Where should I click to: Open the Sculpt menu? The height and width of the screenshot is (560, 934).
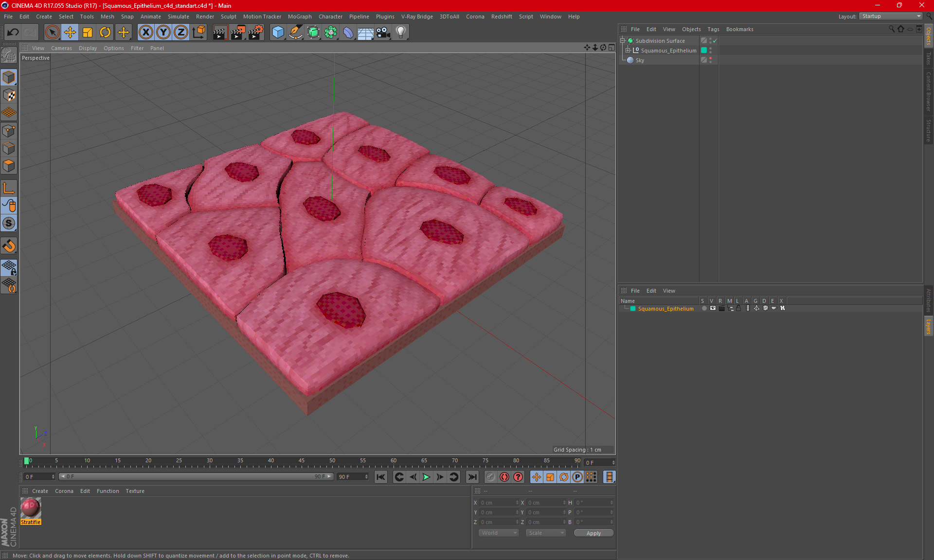coord(228,17)
